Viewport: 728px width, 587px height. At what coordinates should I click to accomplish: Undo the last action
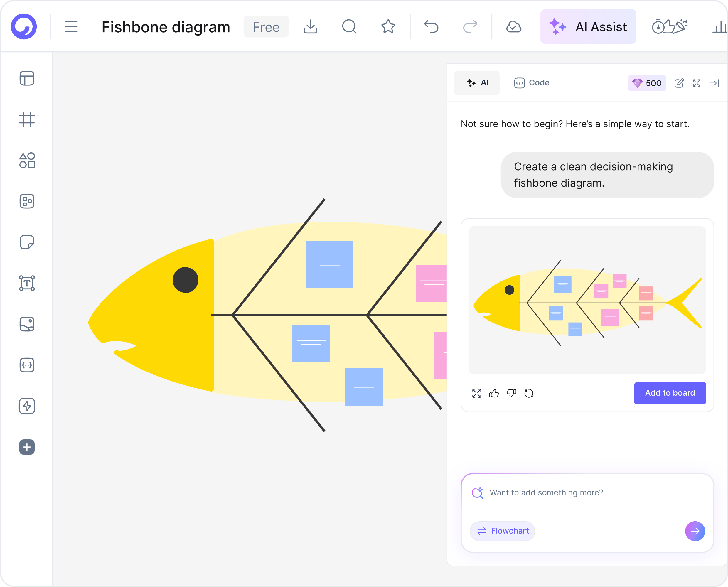431,26
